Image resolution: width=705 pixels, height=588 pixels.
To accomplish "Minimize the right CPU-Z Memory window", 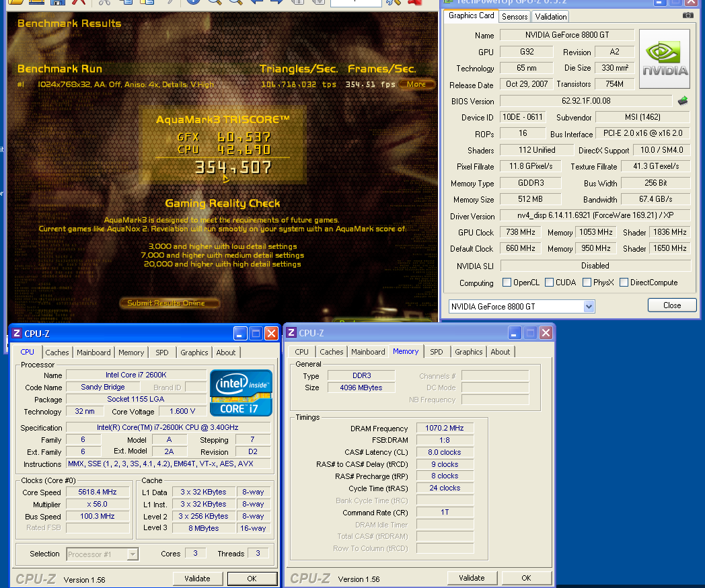I will [515, 332].
